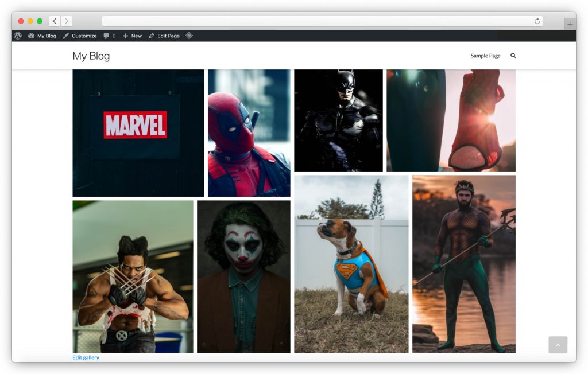Open the diamond plugin icon in the admin bar
Viewport: 588px width, 374px height.
[188, 36]
